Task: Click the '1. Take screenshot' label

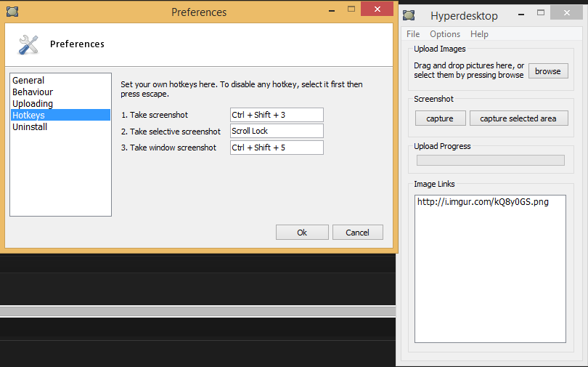Action: [155, 115]
